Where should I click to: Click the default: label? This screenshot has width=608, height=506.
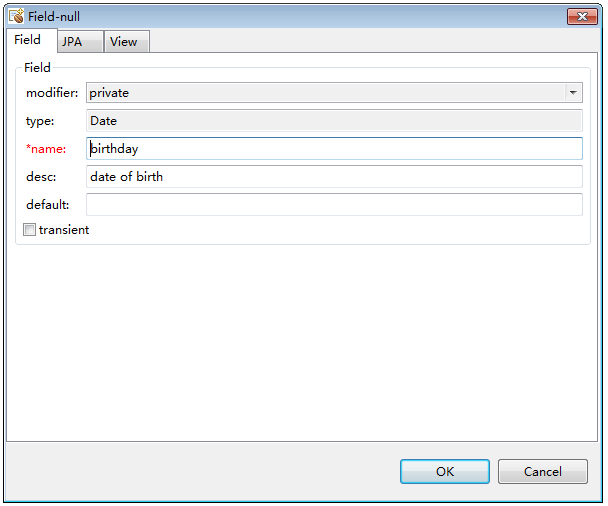point(47,205)
